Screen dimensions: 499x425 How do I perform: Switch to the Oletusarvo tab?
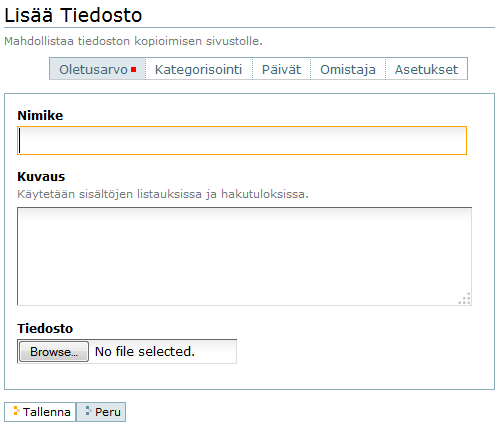98,69
